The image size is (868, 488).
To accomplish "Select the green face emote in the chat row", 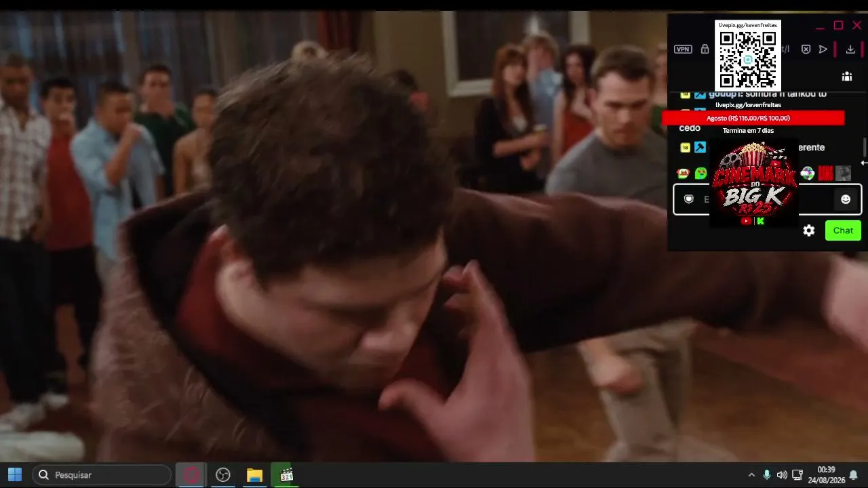I will point(701,174).
